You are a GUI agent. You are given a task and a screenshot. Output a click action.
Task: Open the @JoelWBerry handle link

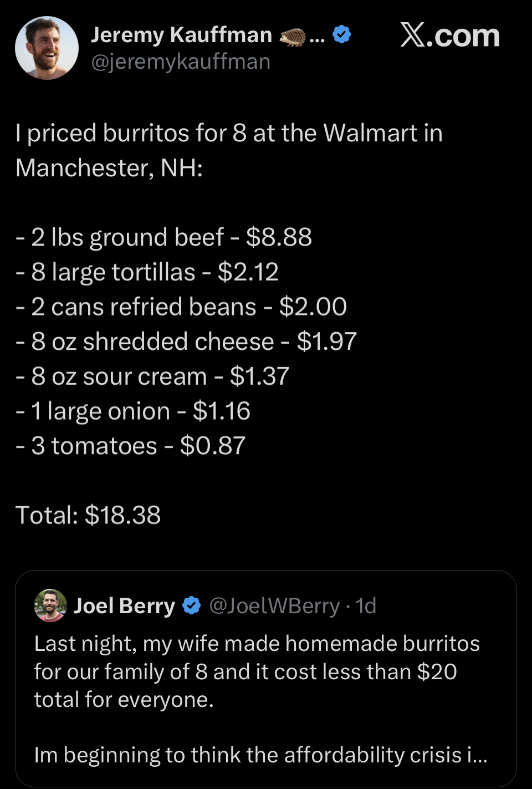(x=274, y=606)
